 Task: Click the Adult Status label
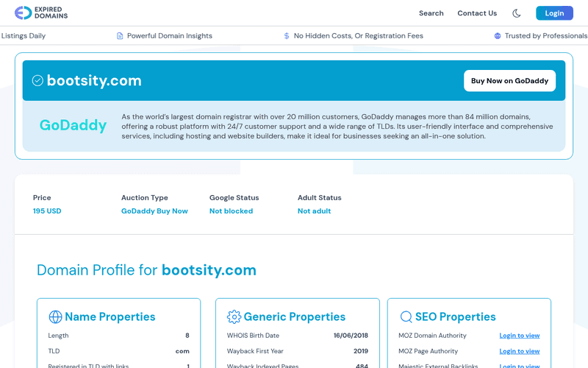[x=320, y=197]
